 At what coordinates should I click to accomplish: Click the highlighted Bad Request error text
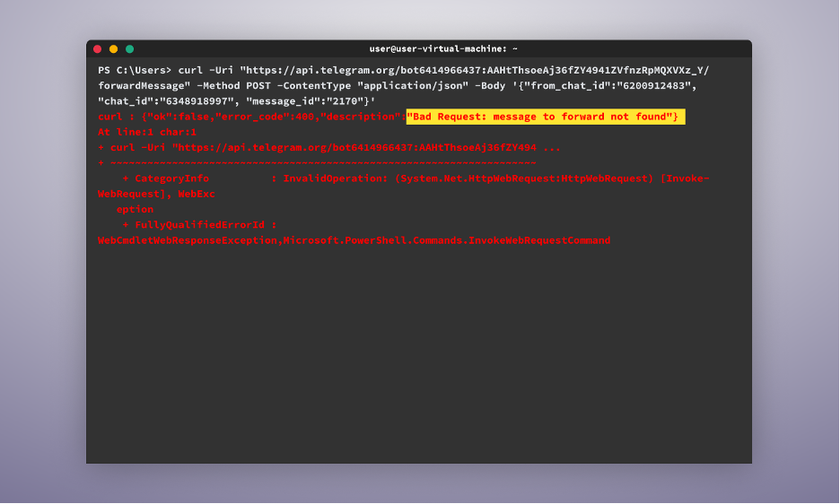point(546,117)
